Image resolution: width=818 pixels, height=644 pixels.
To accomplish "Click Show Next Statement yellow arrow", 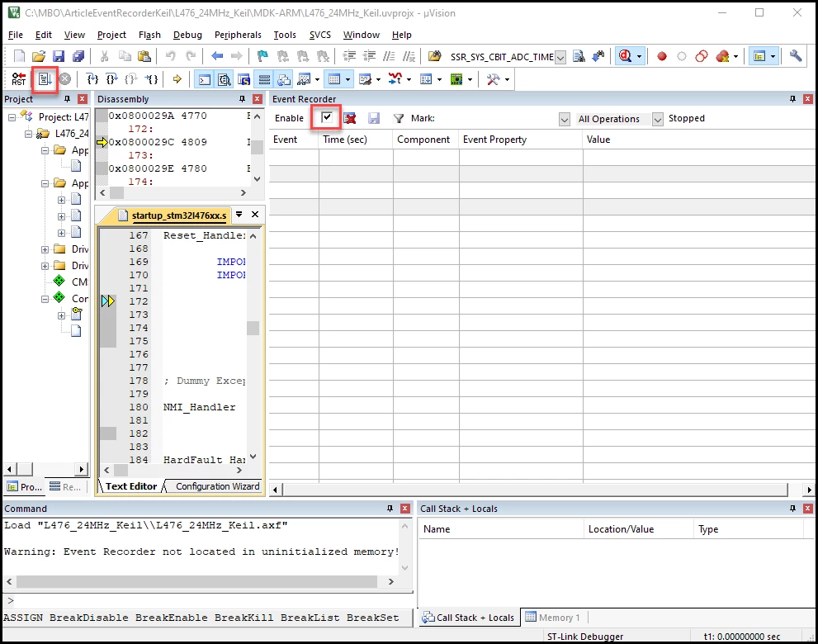I will [x=177, y=79].
